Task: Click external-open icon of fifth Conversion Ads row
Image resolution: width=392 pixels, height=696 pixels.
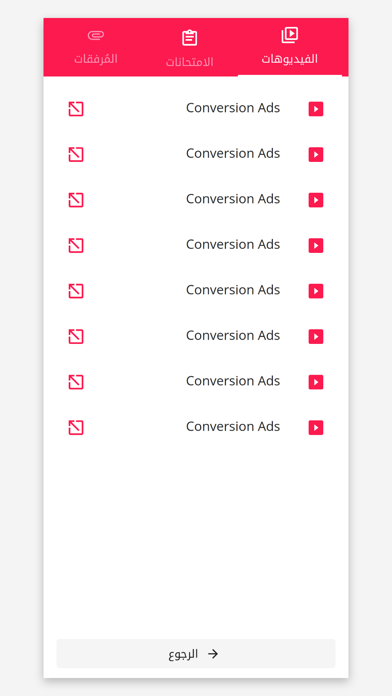Action: tap(76, 291)
